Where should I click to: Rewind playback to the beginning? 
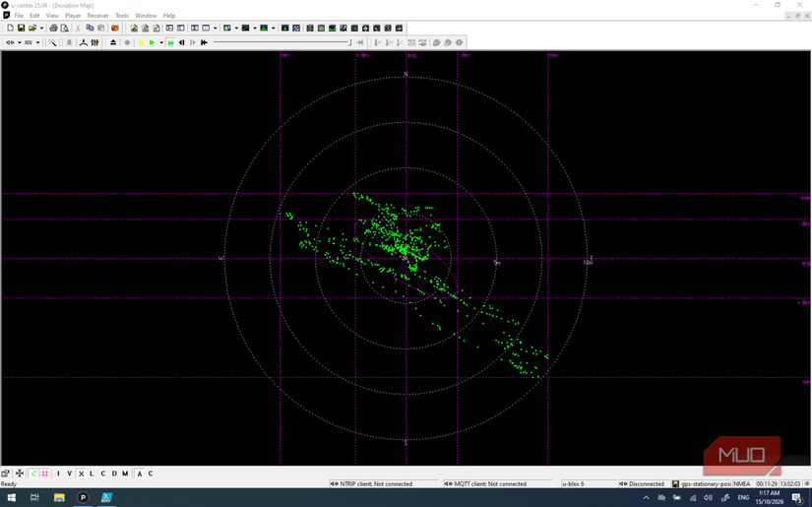click(x=204, y=42)
